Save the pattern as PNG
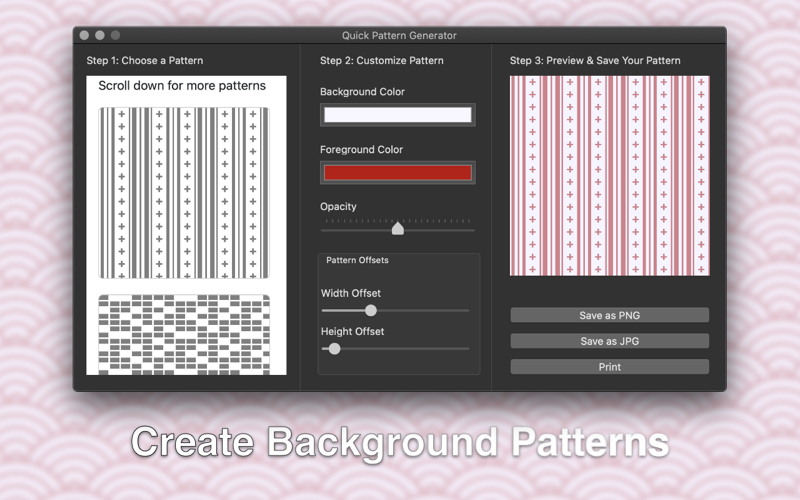 click(609, 315)
